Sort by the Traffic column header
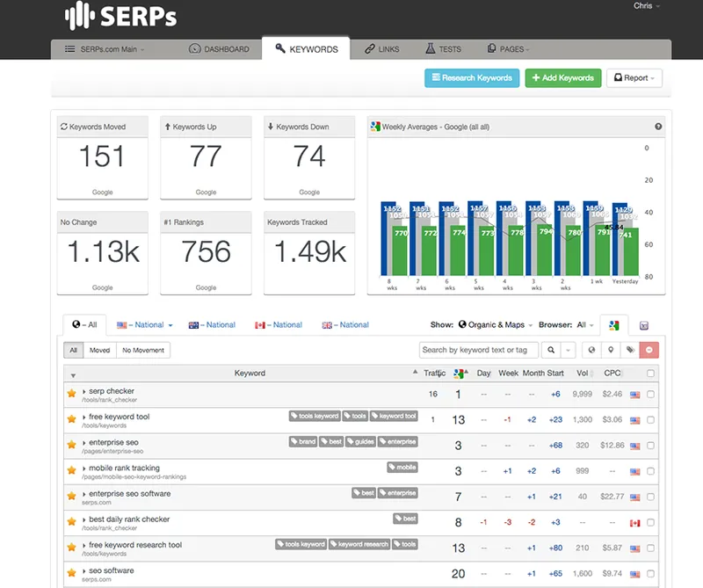This screenshot has width=703, height=588. click(x=434, y=374)
